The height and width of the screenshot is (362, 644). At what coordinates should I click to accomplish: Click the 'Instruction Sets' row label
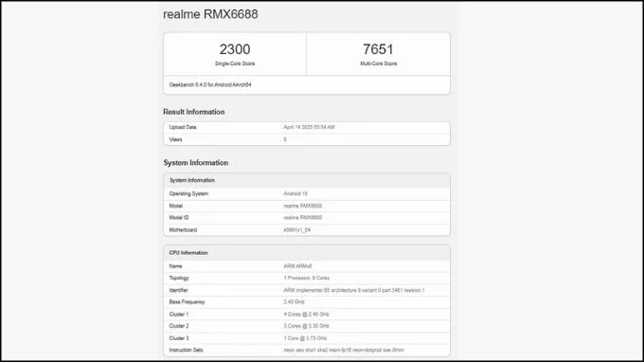[x=186, y=350]
